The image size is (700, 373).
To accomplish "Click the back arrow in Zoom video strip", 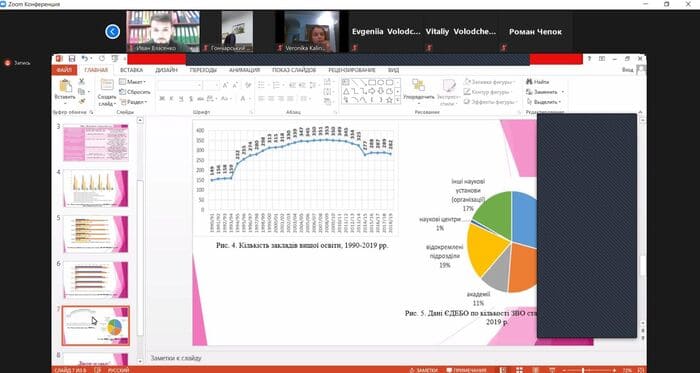I will tap(112, 32).
